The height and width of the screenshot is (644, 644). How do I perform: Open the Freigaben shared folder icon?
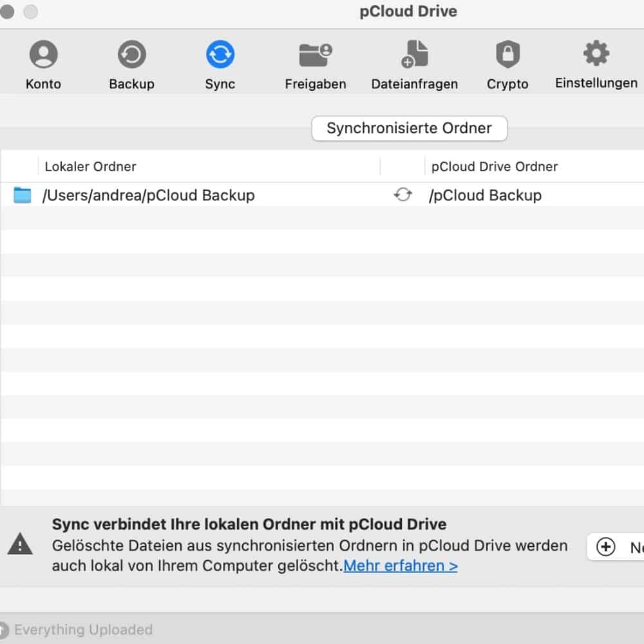[x=316, y=55]
